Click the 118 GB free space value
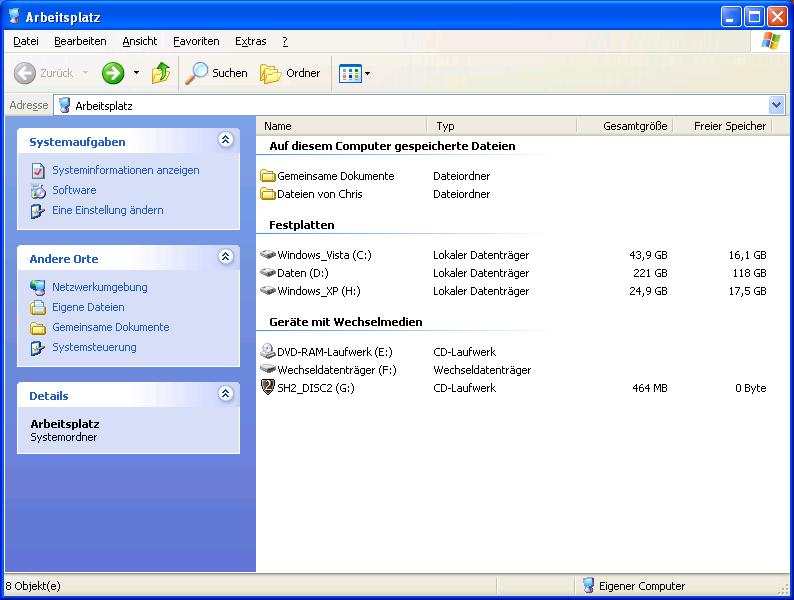Screen dimensions: 794x600 click(x=749, y=273)
